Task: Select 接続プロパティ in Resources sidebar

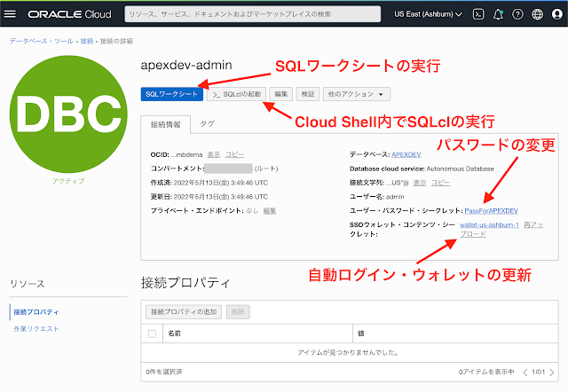Action: [36, 312]
